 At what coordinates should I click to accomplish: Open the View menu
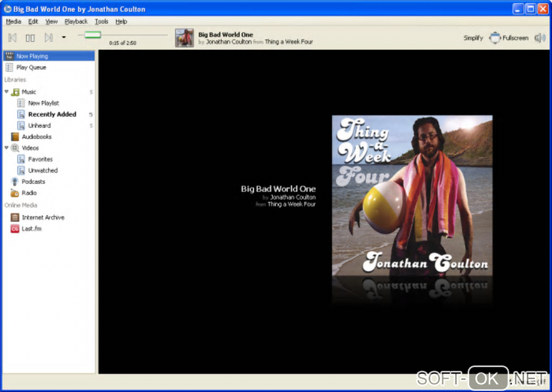point(51,22)
